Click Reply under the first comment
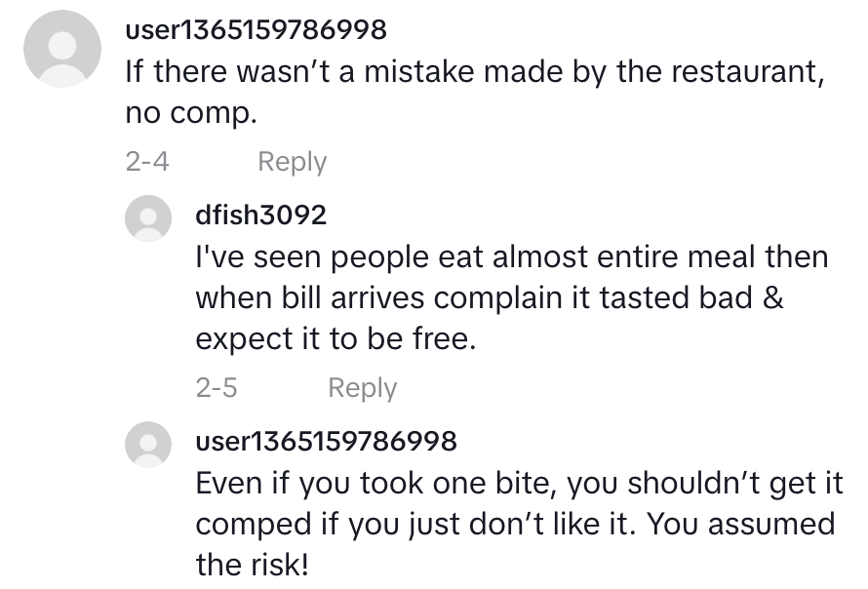 pos(291,162)
